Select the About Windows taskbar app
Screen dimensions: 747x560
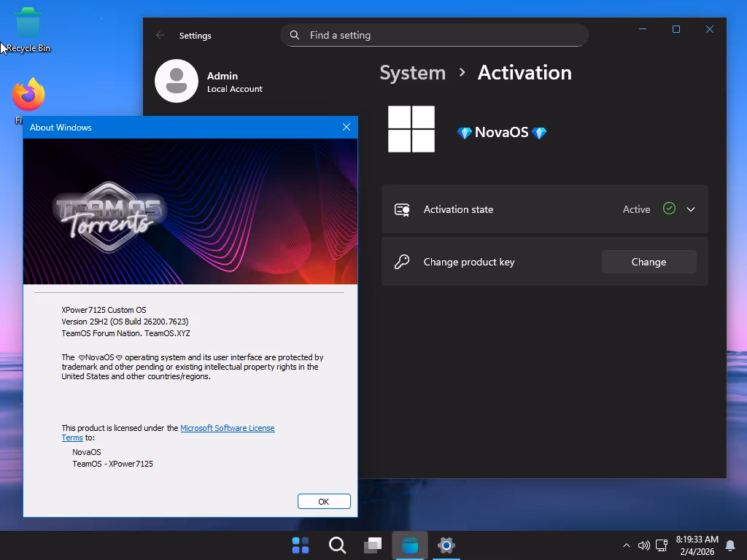(x=410, y=545)
